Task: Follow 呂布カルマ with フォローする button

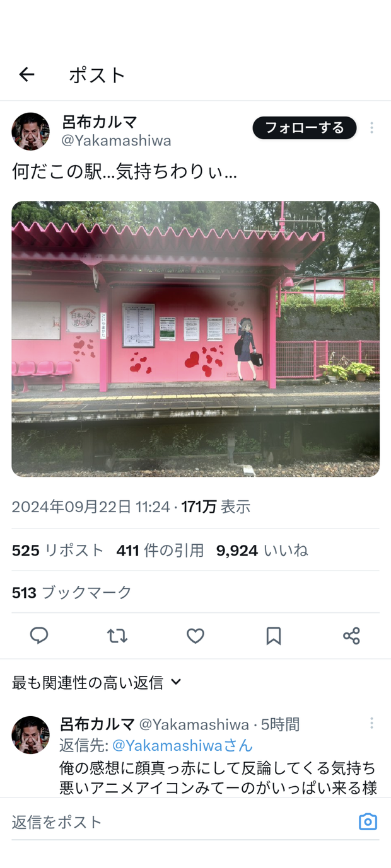Action: 305,128
